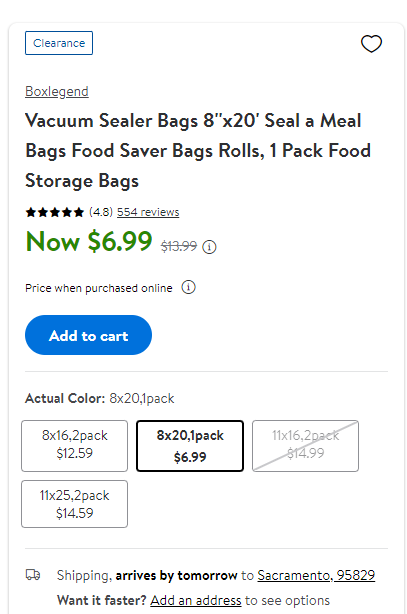Click the Vacuum Sealer Bags product title
This screenshot has height=614, width=407.
(x=198, y=151)
